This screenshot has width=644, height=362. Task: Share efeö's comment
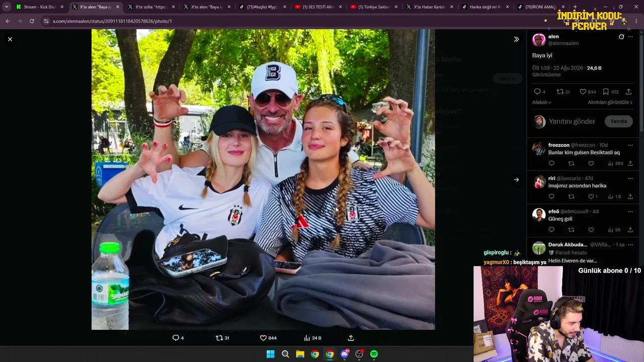point(630,230)
